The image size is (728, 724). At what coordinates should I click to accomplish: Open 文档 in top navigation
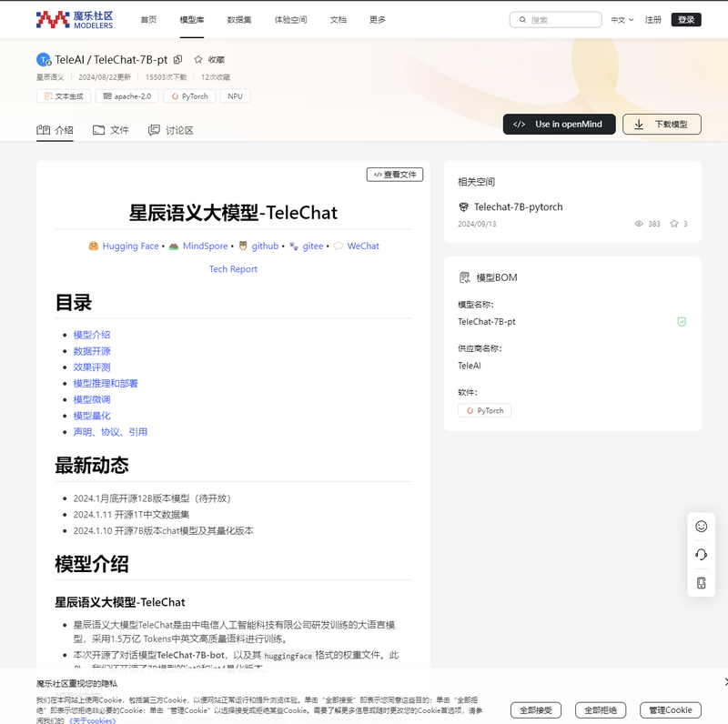[338, 19]
